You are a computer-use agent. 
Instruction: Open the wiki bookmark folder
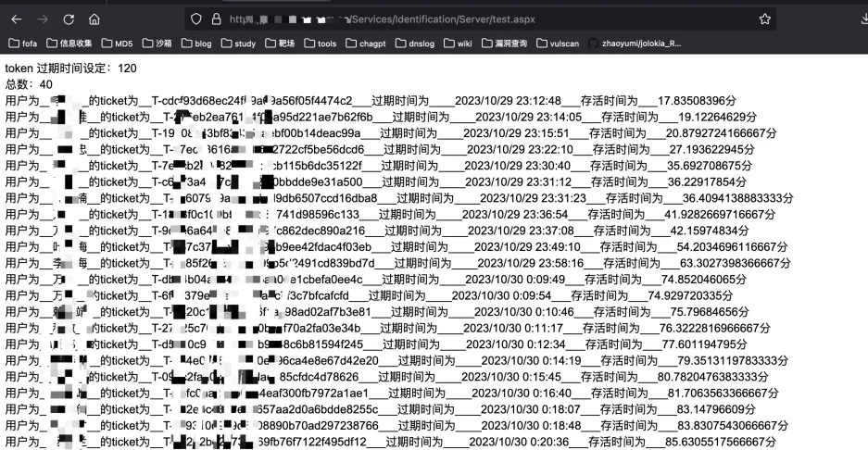point(459,44)
